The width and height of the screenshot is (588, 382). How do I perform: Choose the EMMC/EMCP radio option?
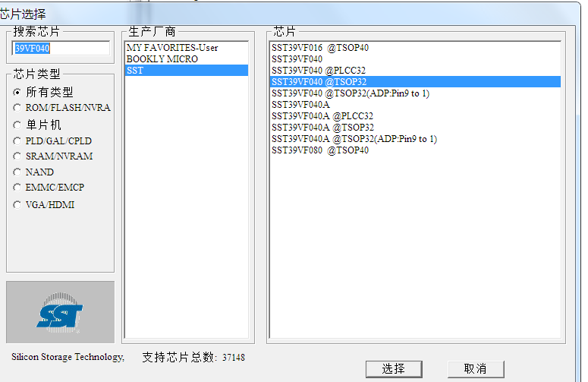tap(17, 188)
